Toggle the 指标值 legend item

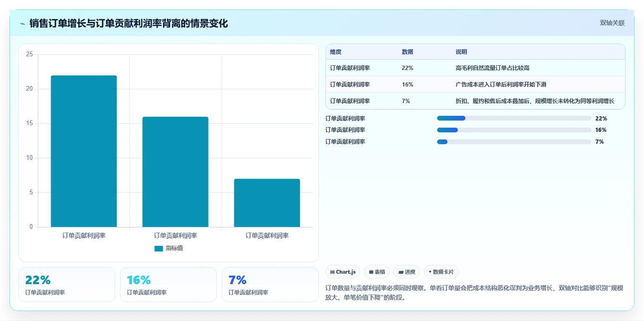point(169,248)
